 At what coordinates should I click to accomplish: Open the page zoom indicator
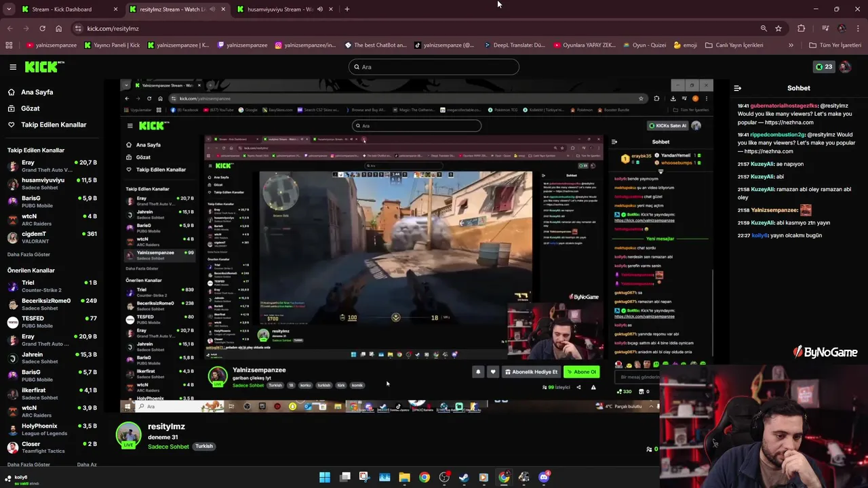click(764, 28)
